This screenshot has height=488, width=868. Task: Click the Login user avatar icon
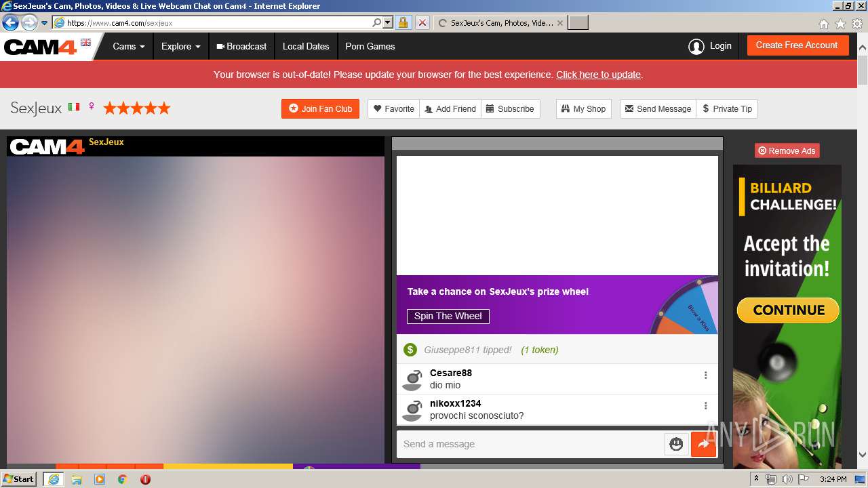point(696,46)
